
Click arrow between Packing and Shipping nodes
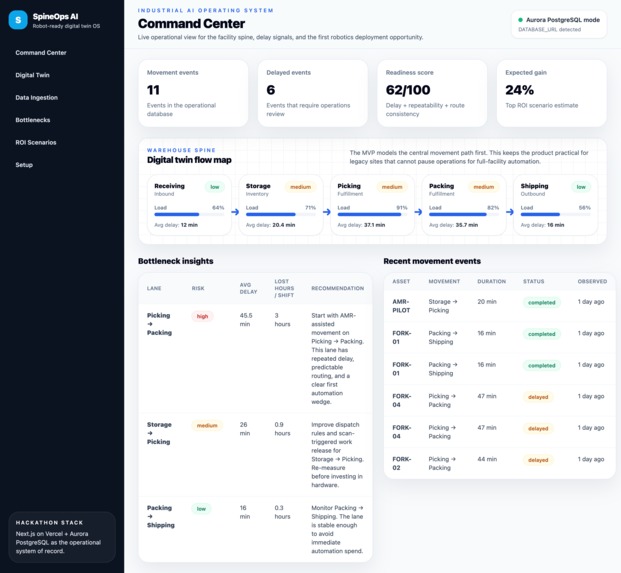pyautogui.click(x=510, y=212)
